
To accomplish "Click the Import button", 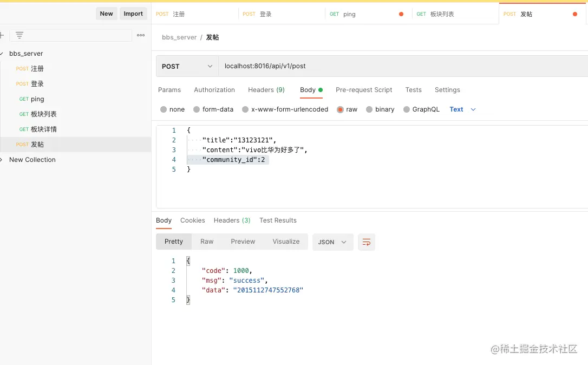I will point(133,14).
